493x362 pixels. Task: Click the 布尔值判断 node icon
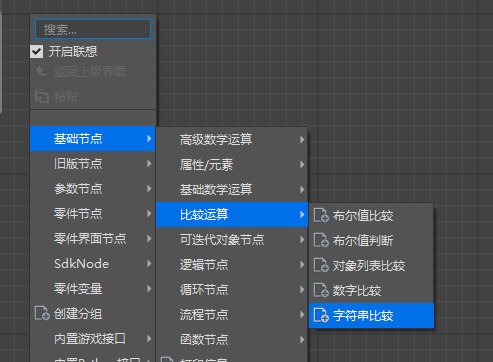[321, 240]
